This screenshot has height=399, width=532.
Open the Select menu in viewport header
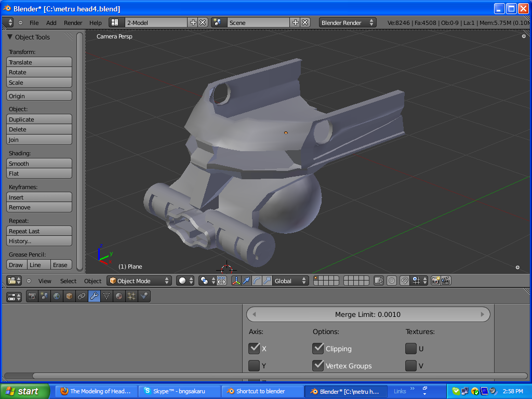(68, 281)
